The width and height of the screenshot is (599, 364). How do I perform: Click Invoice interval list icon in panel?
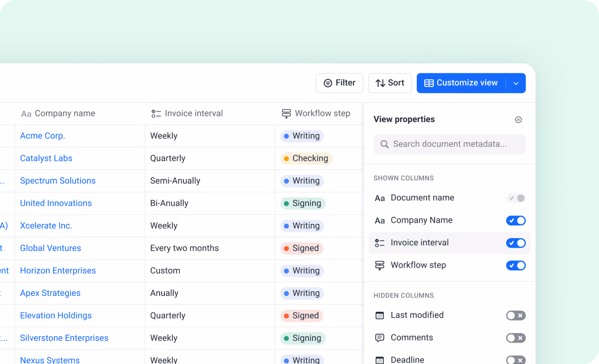[380, 243]
